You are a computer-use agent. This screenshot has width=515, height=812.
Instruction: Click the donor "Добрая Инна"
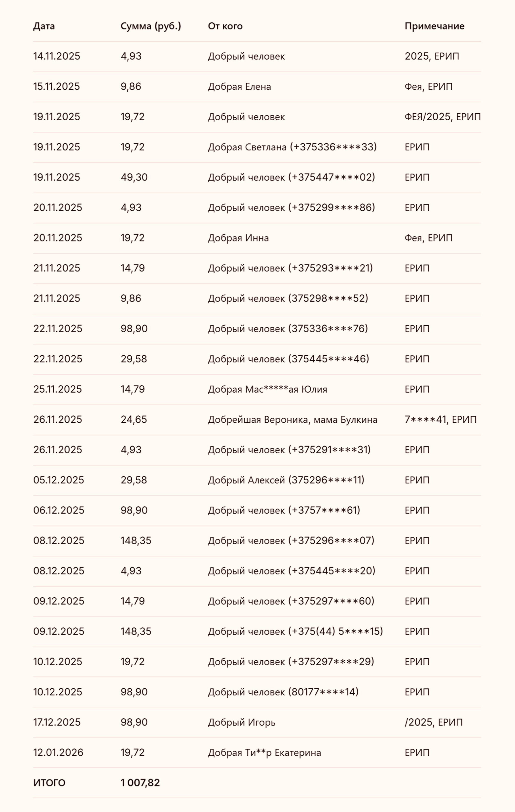238,238
